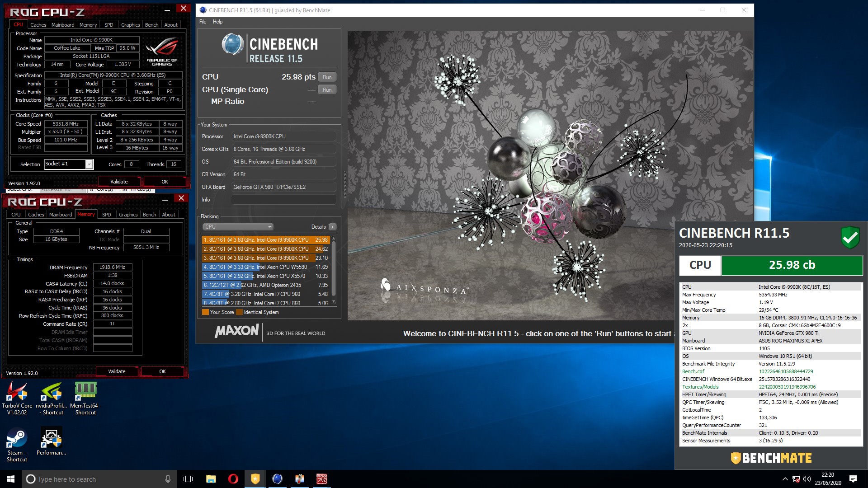The image size is (868, 488).
Task: Click Validate in upper CPU-Z window
Action: (x=119, y=182)
